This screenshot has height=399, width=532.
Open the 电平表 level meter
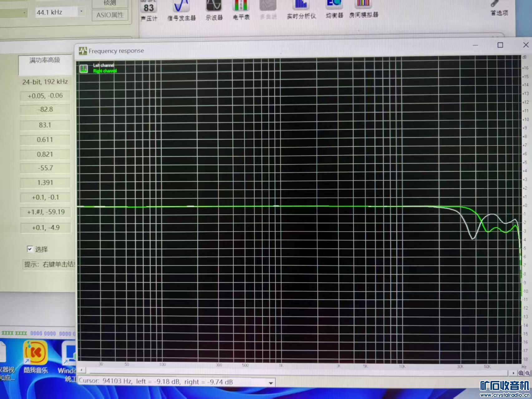(x=241, y=9)
